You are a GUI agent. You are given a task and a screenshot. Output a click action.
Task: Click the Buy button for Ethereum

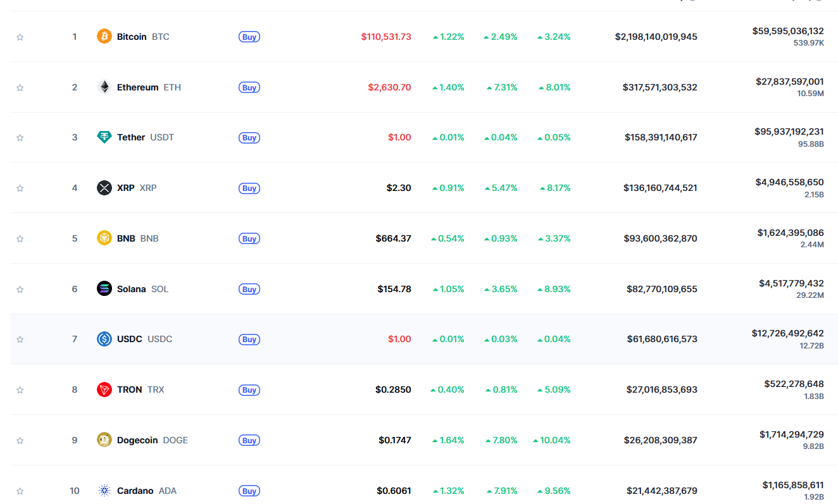coord(249,87)
